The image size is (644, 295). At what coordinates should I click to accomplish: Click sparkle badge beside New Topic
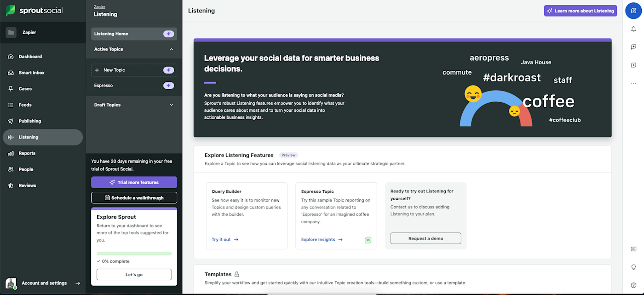169,70
